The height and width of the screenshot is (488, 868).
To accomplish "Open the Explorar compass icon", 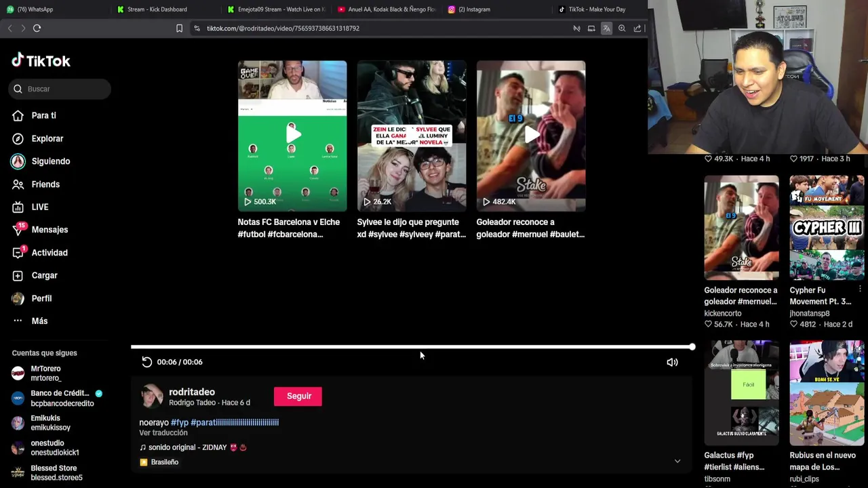I will point(18,138).
